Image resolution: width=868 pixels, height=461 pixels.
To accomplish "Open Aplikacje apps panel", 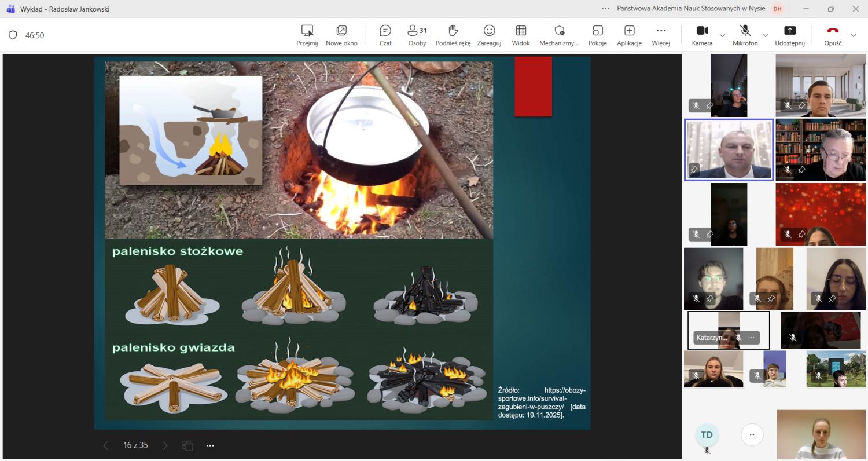I will tap(629, 35).
